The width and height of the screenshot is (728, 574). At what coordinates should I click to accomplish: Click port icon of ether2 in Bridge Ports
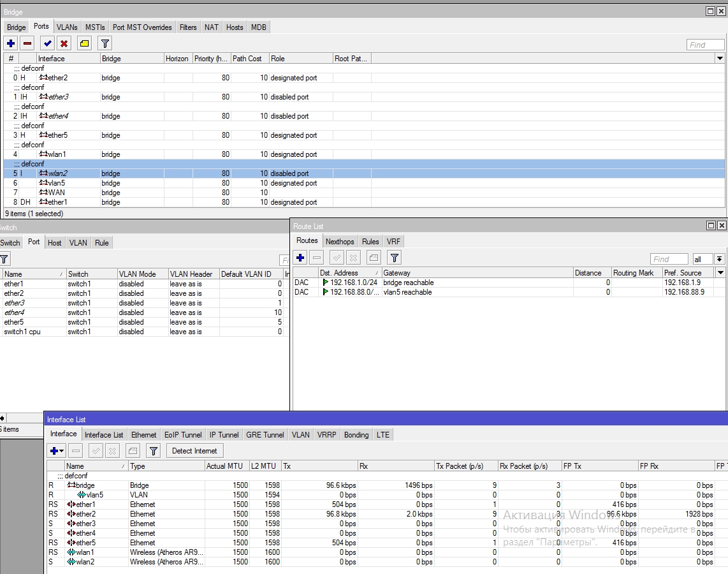point(43,78)
